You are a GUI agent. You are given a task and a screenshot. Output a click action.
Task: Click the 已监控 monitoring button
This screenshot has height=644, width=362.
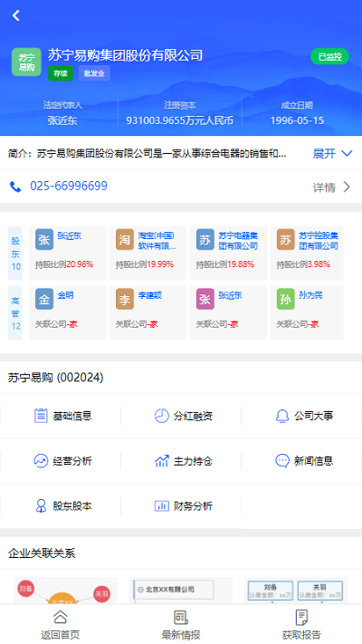[329, 57]
